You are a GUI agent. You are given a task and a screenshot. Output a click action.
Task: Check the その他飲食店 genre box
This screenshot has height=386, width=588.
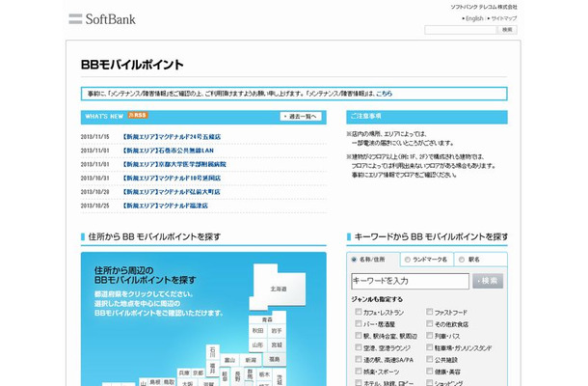[429, 323]
